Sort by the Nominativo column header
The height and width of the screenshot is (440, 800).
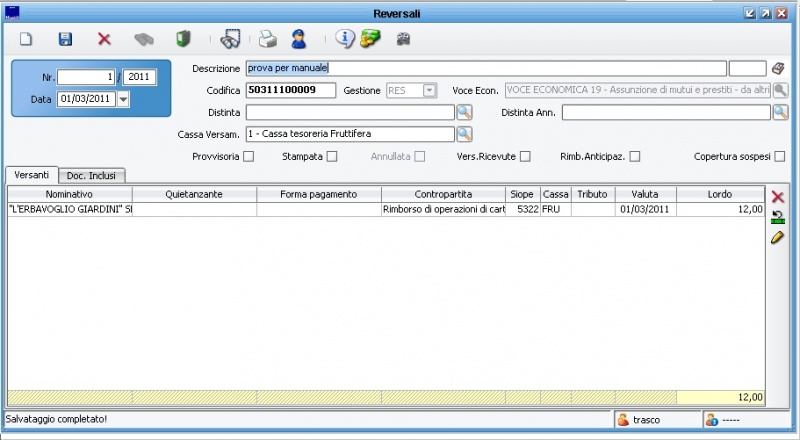69,194
